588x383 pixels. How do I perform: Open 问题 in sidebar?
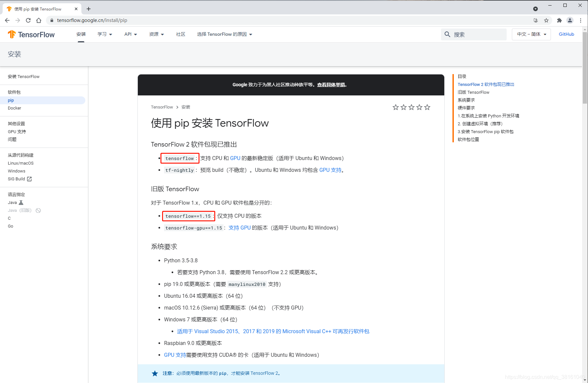[12, 139]
